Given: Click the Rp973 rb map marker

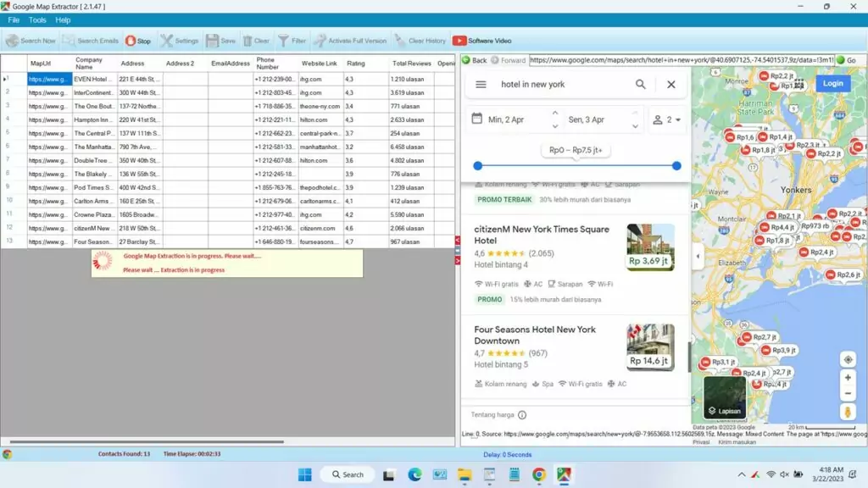Looking at the screenshot, I should (815, 225).
